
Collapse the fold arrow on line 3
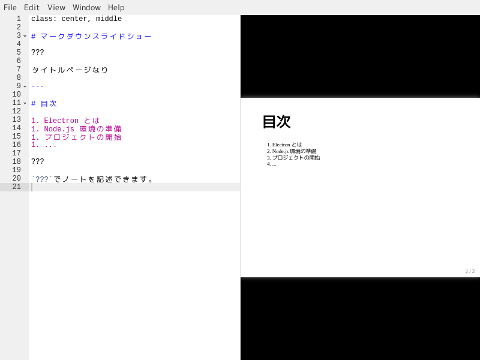(x=25, y=36)
